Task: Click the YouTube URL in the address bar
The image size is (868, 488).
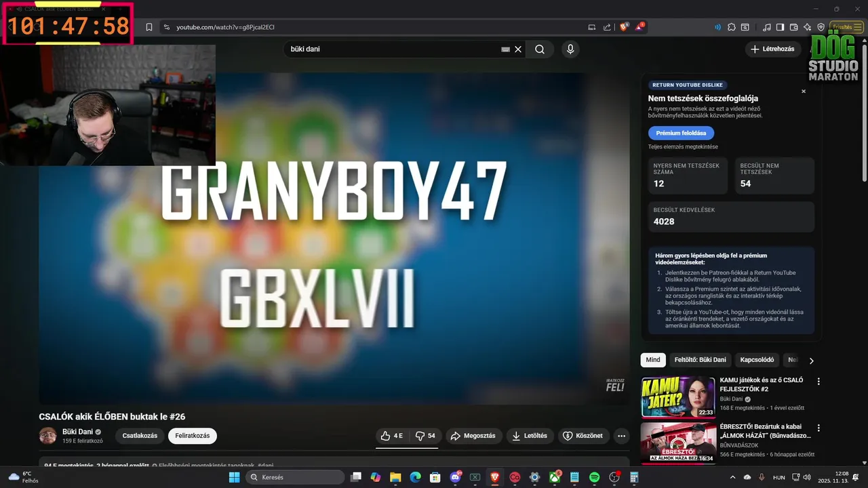Action: [x=225, y=27]
